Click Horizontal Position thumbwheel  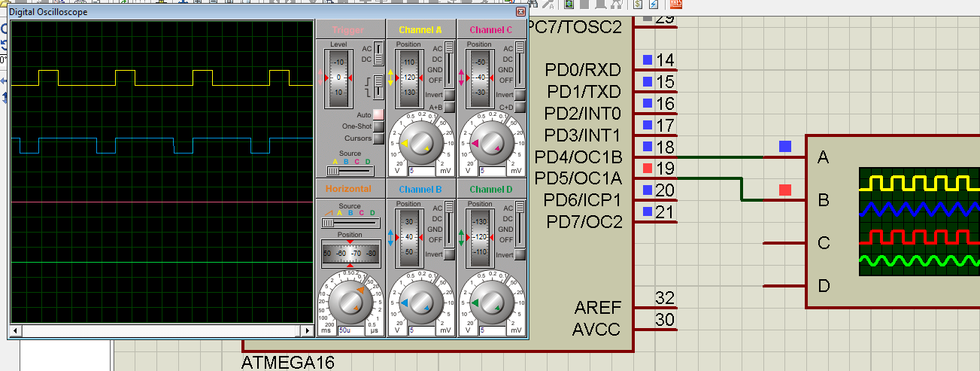[x=350, y=254]
